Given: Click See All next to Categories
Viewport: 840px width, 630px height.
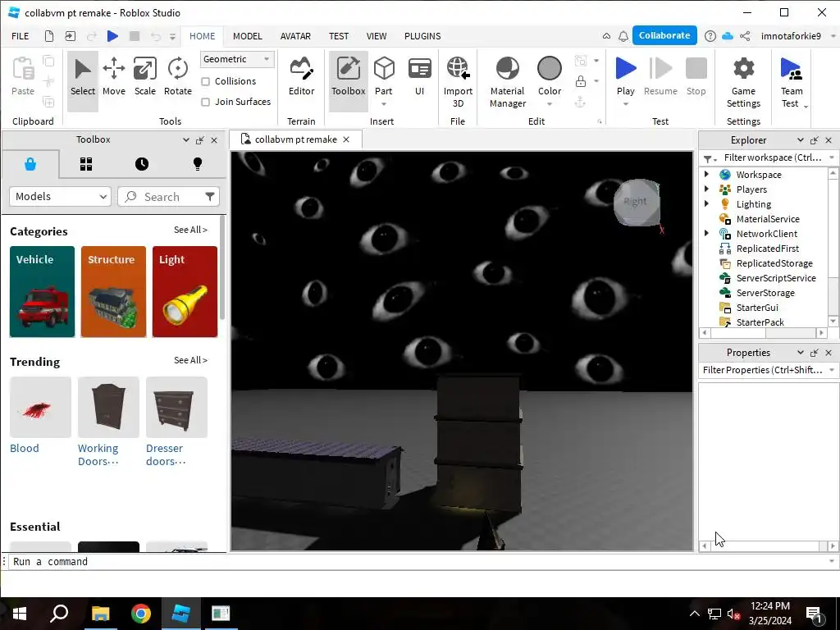Looking at the screenshot, I should tap(190, 230).
